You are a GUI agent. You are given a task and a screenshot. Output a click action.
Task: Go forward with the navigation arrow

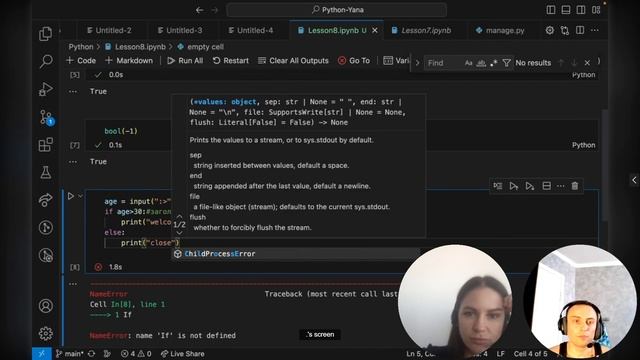(214, 10)
